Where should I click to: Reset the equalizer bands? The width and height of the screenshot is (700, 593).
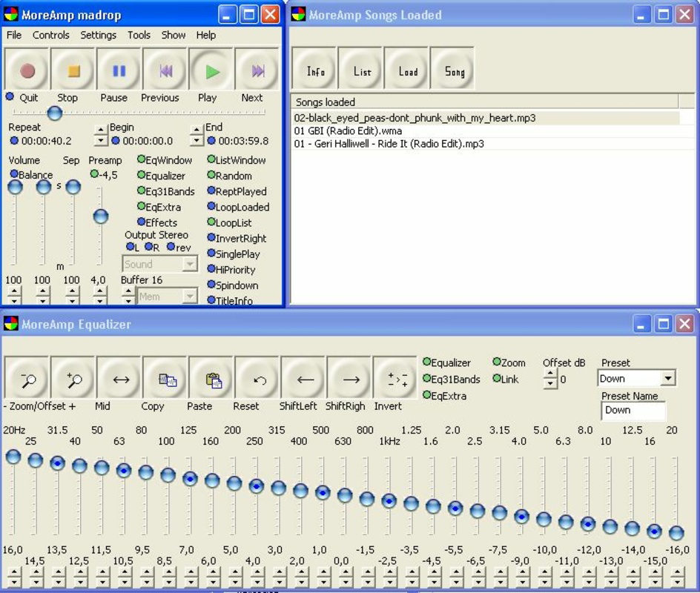tap(257, 379)
